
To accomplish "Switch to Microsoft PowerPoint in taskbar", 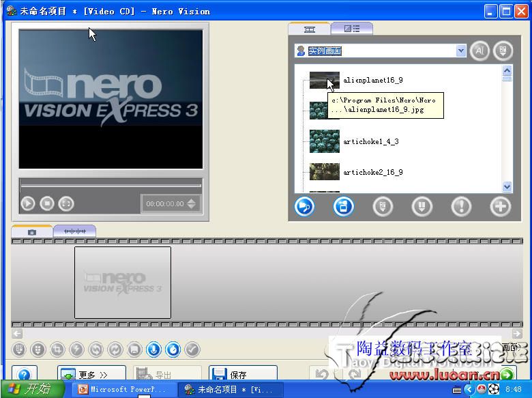I will coord(124,389).
